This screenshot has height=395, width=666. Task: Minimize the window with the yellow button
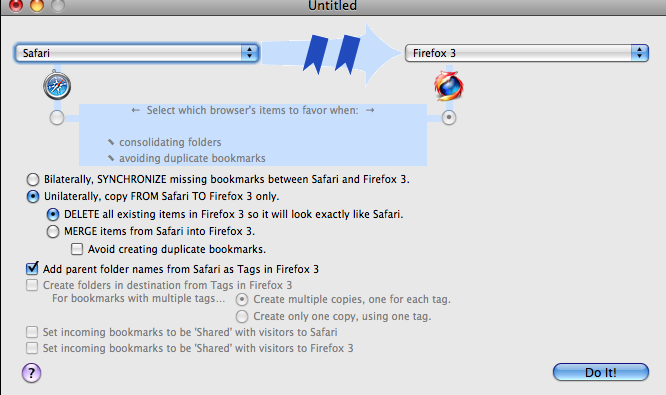(x=37, y=5)
